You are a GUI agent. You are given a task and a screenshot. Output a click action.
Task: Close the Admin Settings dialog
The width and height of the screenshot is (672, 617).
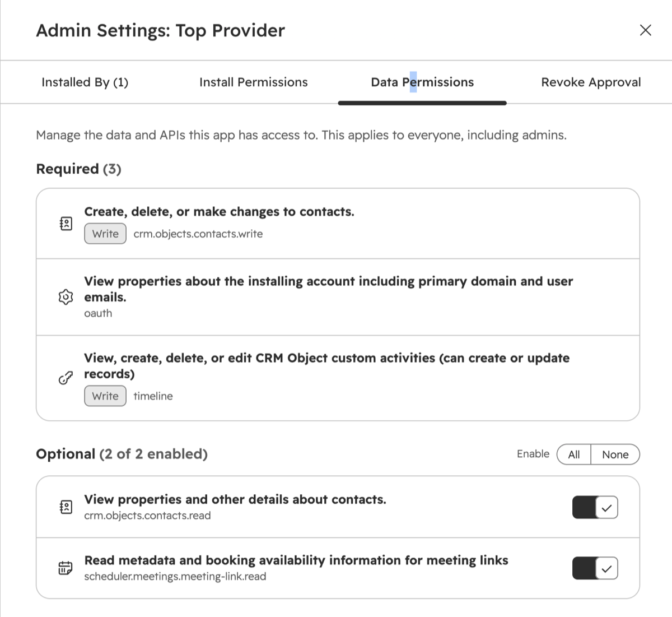pos(645,30)
